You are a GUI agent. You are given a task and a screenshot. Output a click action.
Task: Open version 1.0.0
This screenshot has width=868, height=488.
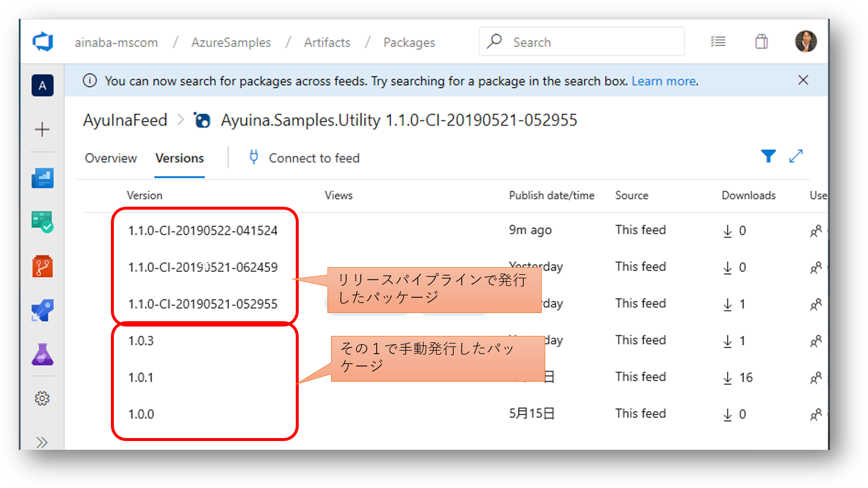tap(141, 414)
